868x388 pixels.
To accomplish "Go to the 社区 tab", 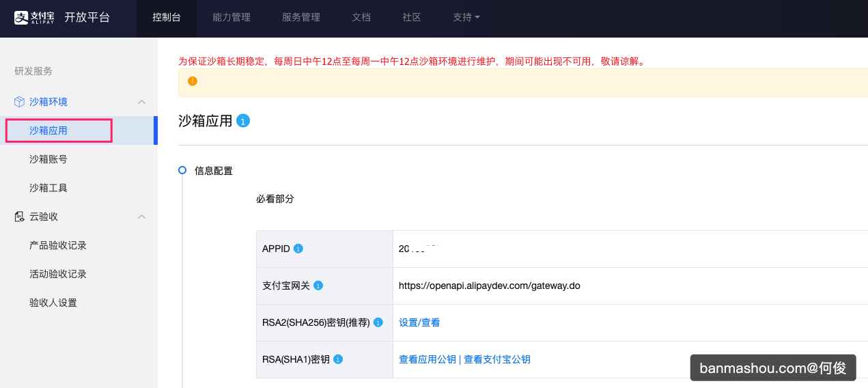I will click(x=412, y=18).
